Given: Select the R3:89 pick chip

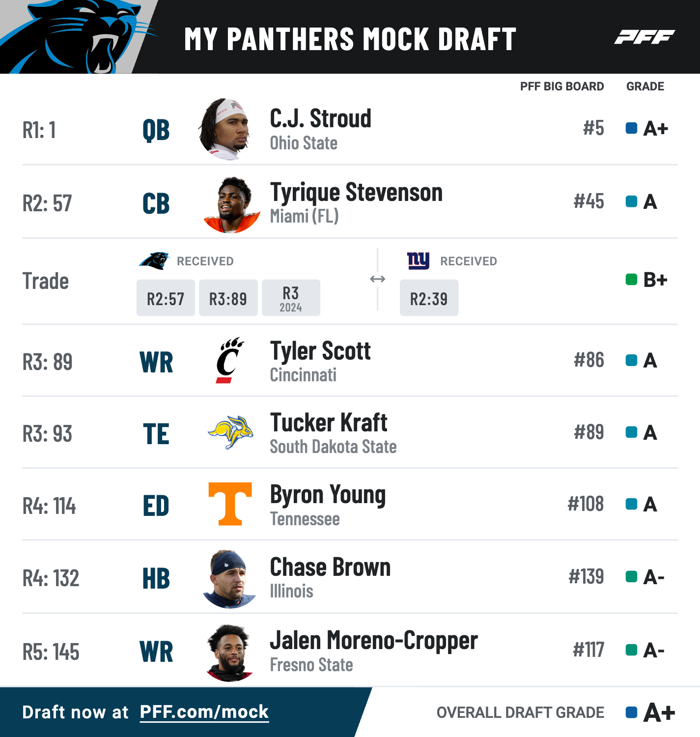Looking at the screenshot, I should 228,298.
